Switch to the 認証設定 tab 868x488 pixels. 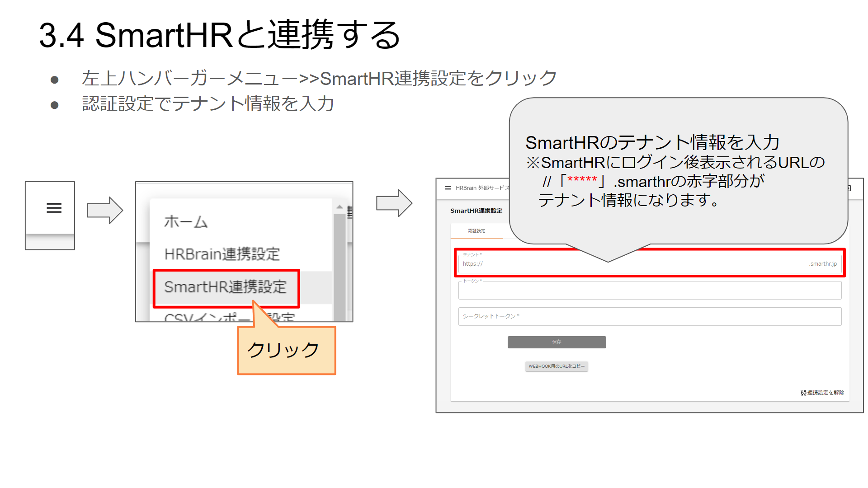tap(476, 231)
